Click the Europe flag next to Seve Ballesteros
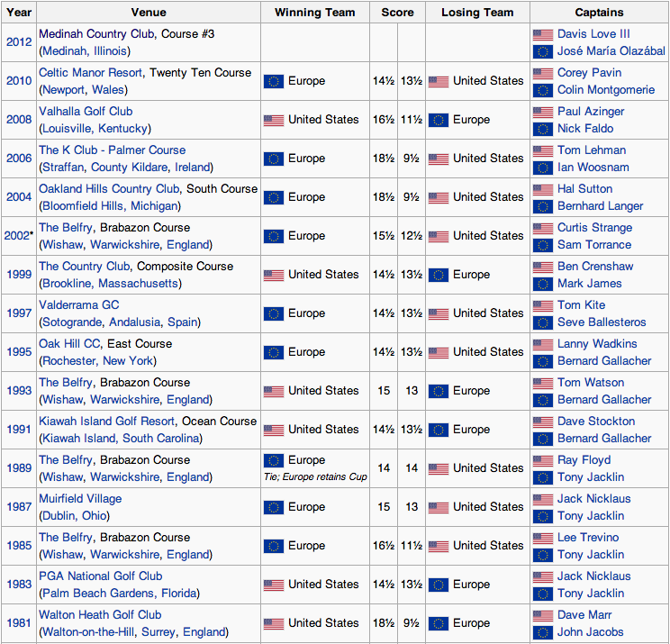This screenshot has height=644, width=670. 543,322
